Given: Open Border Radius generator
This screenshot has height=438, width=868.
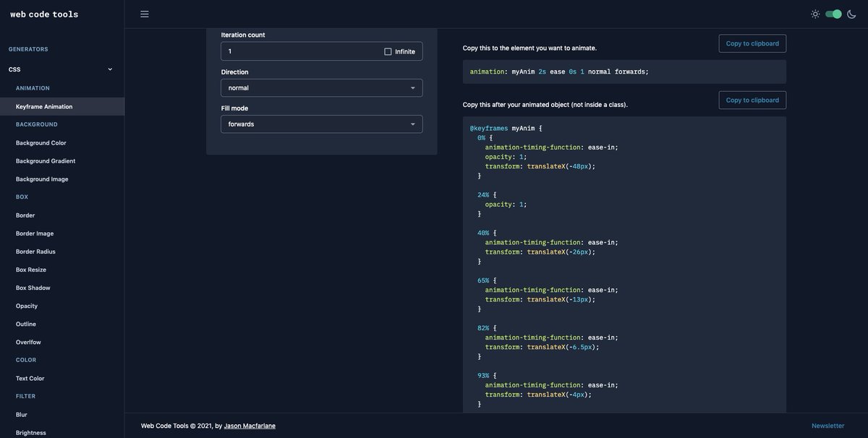Looking at the screenshot, I should (35, 252).
